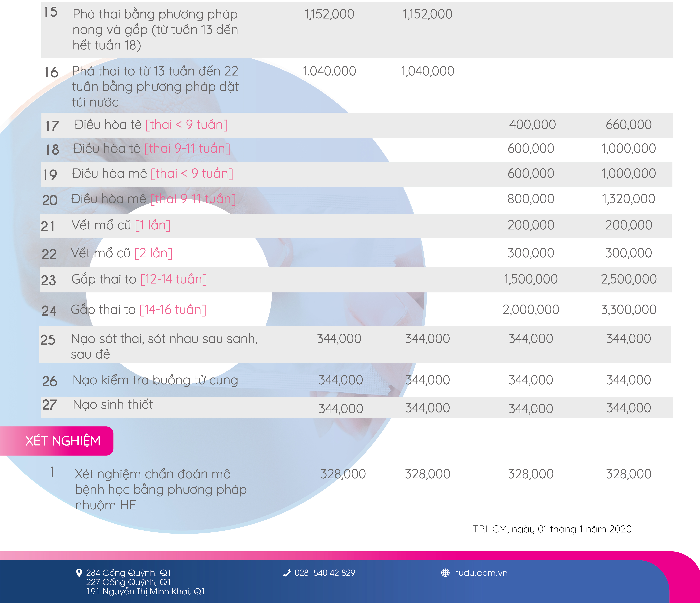Click the location pin icon in footer
Screen dimensions: 700x603
79,573
